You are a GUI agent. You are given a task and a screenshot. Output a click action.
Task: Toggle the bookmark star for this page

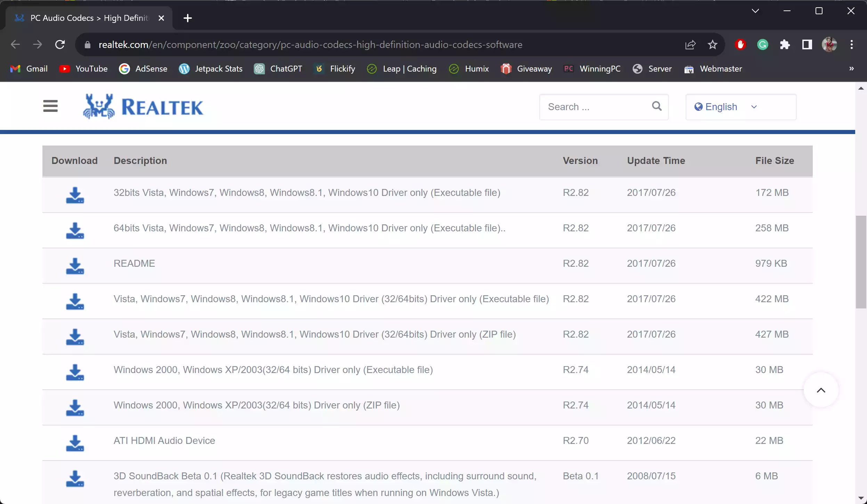(x=712, y=44)
